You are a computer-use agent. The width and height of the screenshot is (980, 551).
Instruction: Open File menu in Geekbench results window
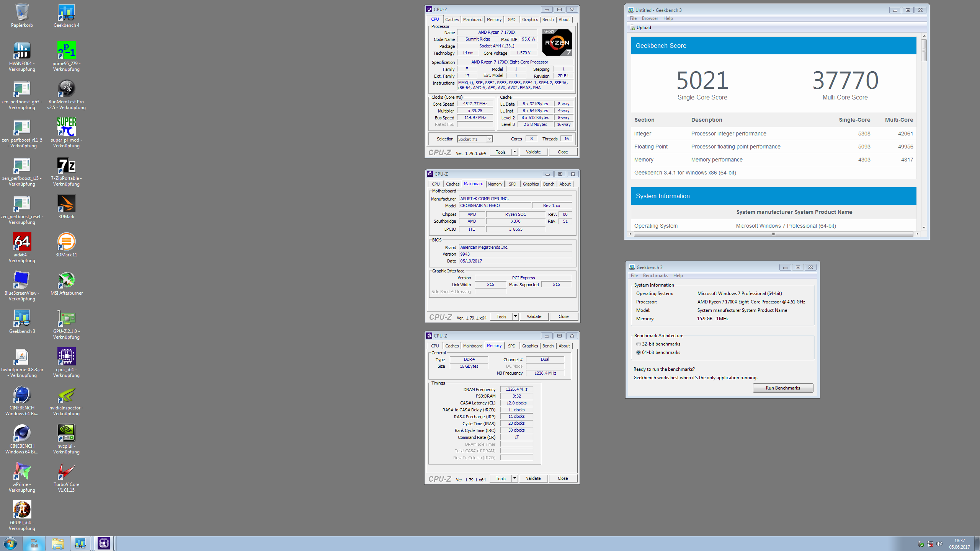[x=633, y=18]
